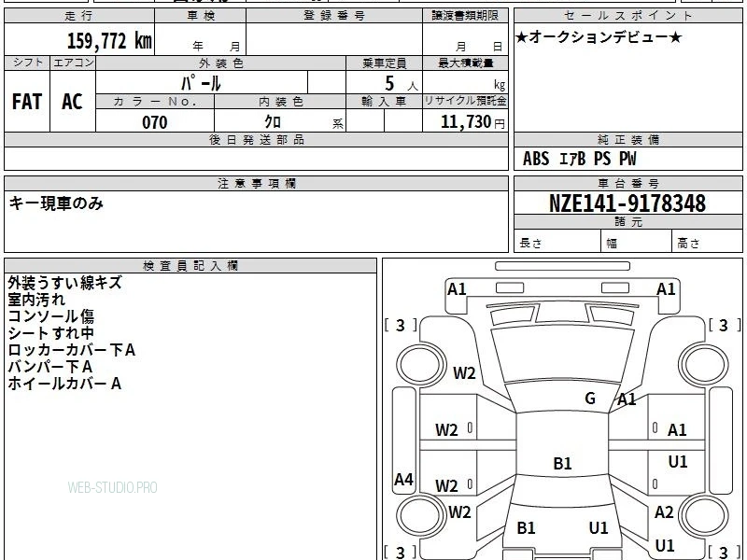Select chassis number NZE141-9178348
The height and width of the screenshot is (560, 747).
[x=627, y=203]
